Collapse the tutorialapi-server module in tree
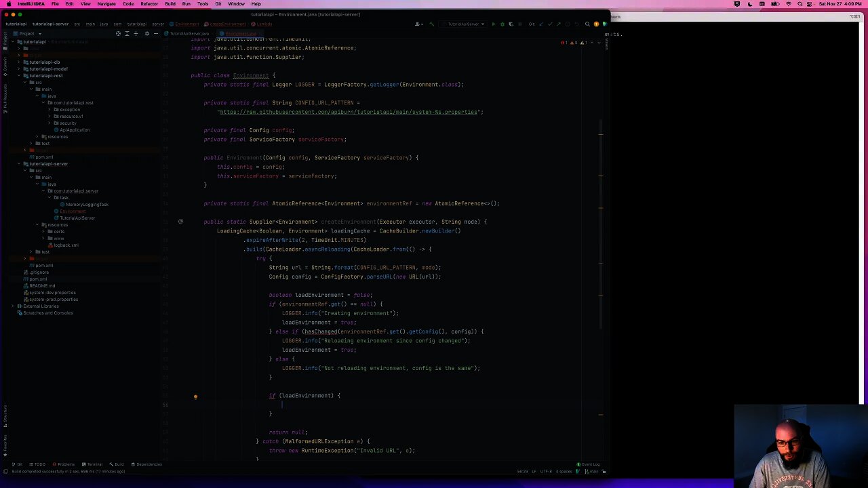This screenshot has height=488, width=868. click(20, 164)
